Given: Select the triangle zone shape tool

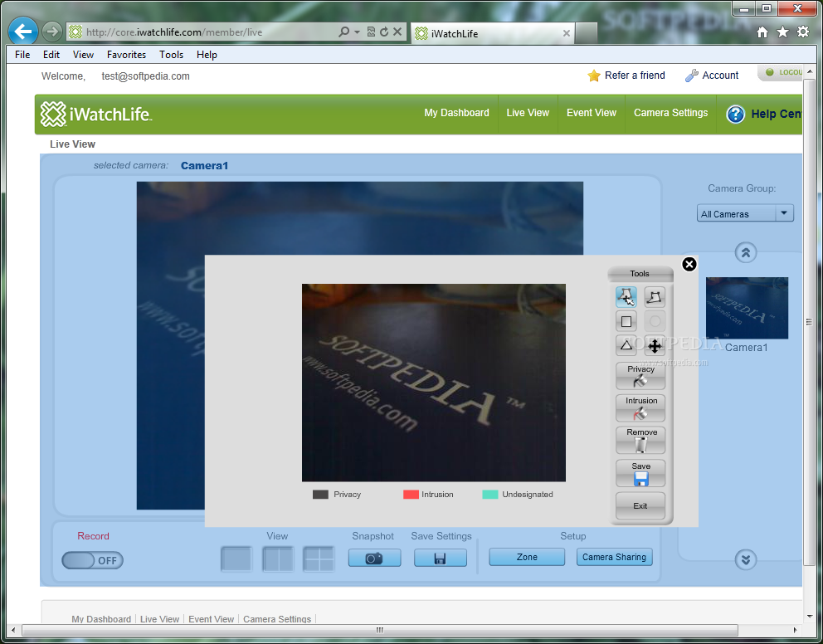Looking at the screenshot, I should [x=626, y=345].
